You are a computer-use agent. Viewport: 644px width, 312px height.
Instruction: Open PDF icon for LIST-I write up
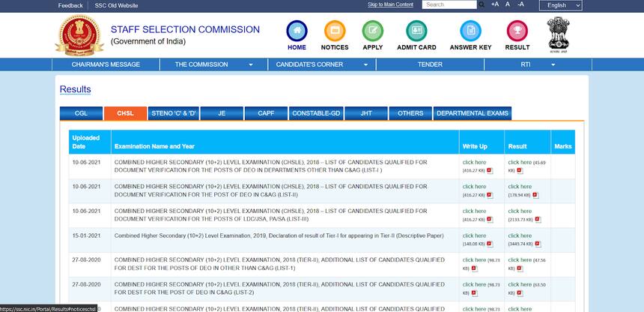[x=490, y=171]
